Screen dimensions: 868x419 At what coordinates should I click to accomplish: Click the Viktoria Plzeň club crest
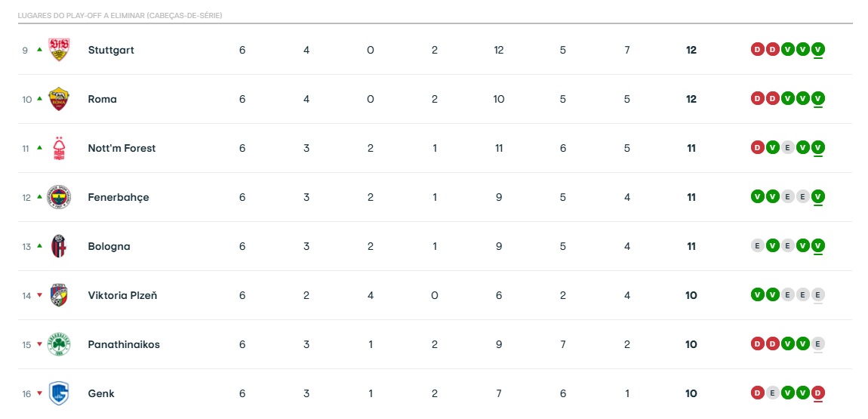(x=59, y=295)
